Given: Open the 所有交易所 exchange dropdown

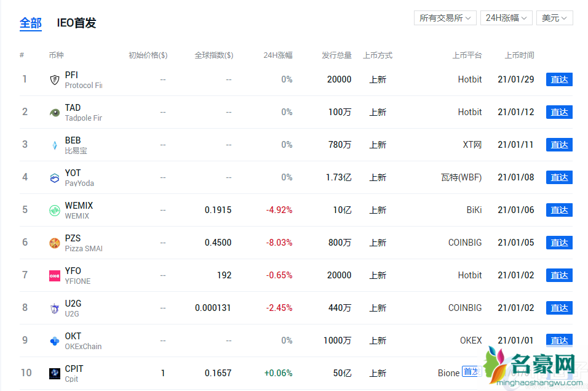Looking at the screenshot, I should (x=445, y=18).
